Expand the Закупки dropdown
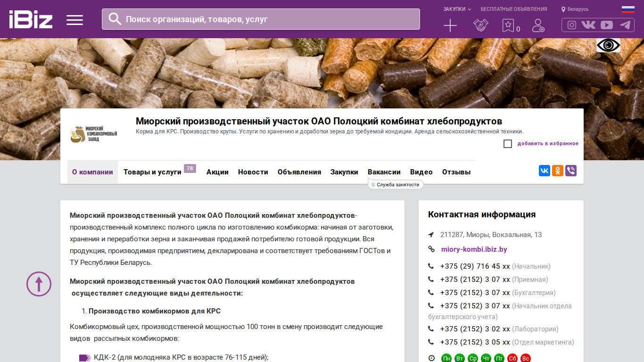644x362 pixels. pyautogui.click(x=457, y=9)
